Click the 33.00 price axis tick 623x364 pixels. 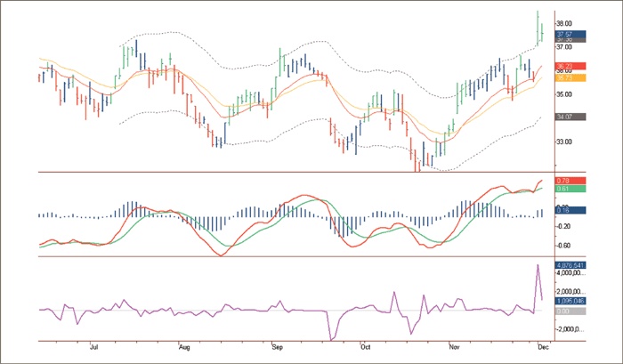pos(564,142)
